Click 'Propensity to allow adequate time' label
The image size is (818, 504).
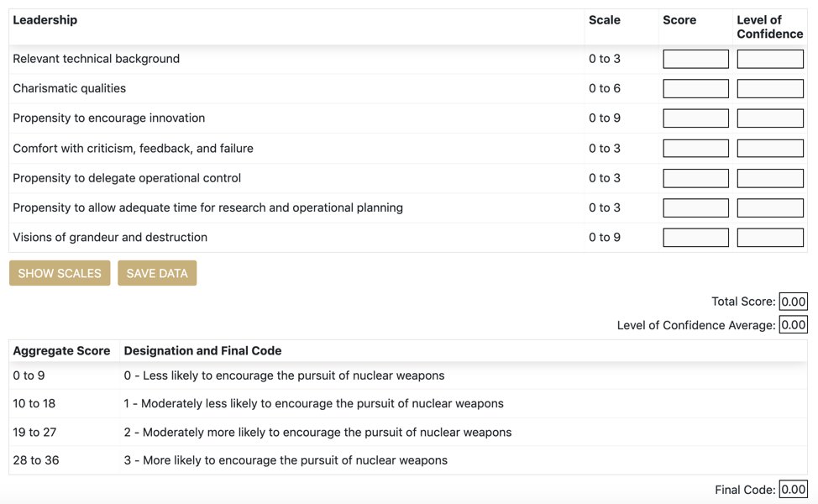207,207
